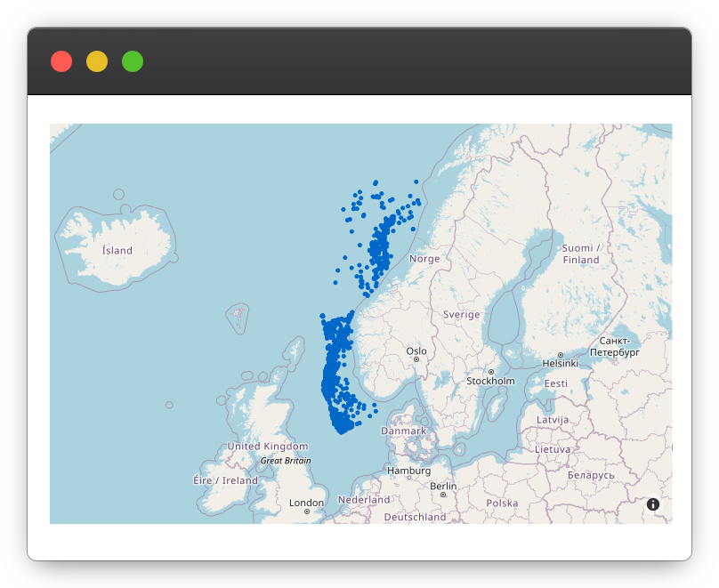Click the Oslo city marker on map

point(416,359)
